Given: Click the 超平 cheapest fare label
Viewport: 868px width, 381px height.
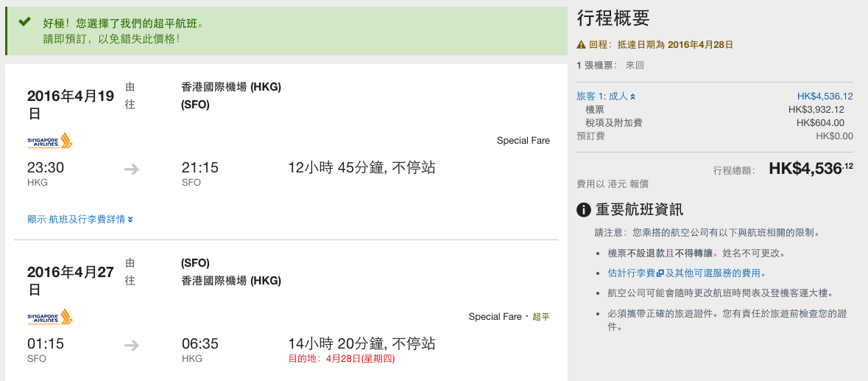Looking at the screenshot, I should [x=541, y=317].
